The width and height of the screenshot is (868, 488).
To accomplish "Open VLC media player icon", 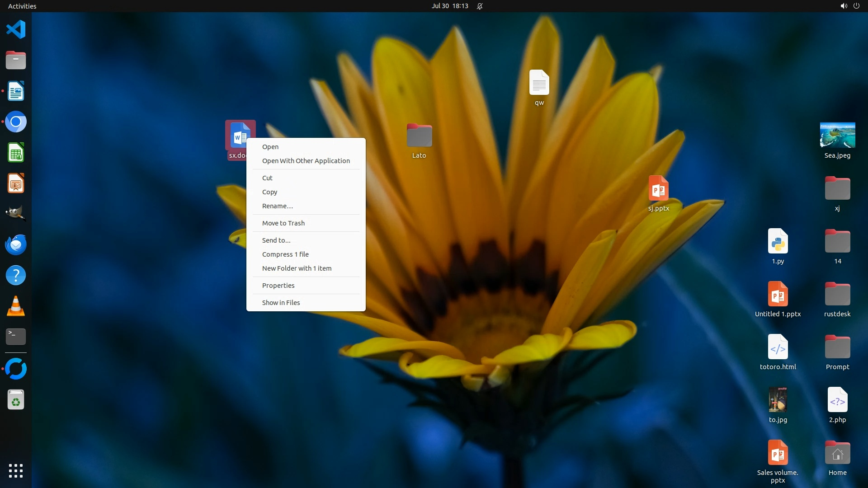I will [x=16, y=306].
